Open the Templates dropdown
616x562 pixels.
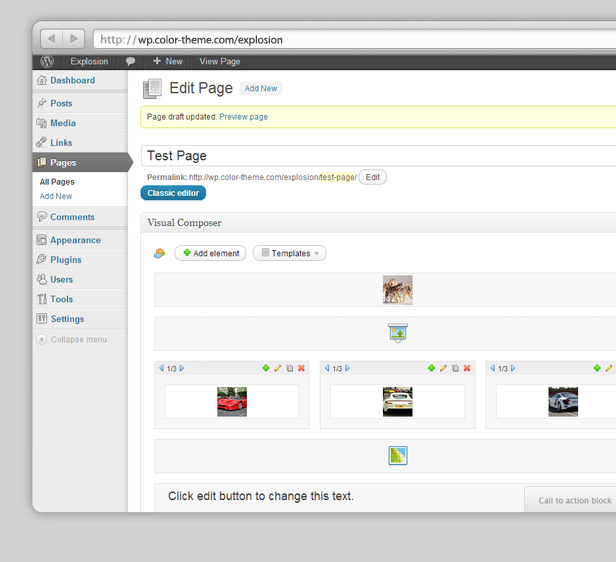pyautogui.click(x=290, y=253)
